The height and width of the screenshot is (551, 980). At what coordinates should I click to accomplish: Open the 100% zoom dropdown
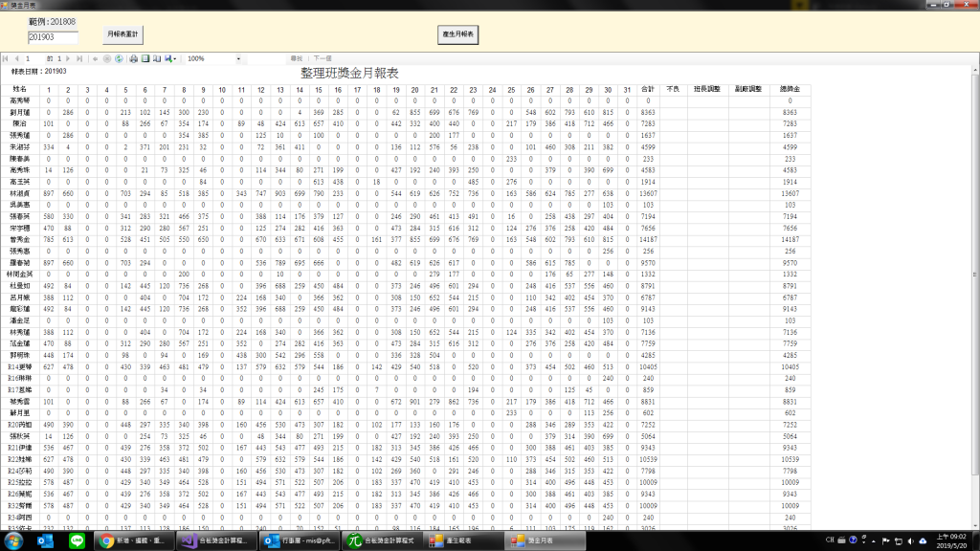click(x=238, y=58)
